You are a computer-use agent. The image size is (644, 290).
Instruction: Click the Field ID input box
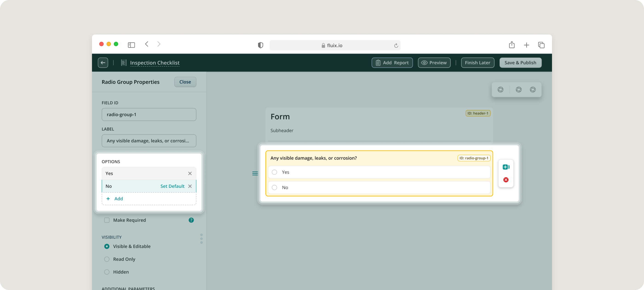point(149,115)
